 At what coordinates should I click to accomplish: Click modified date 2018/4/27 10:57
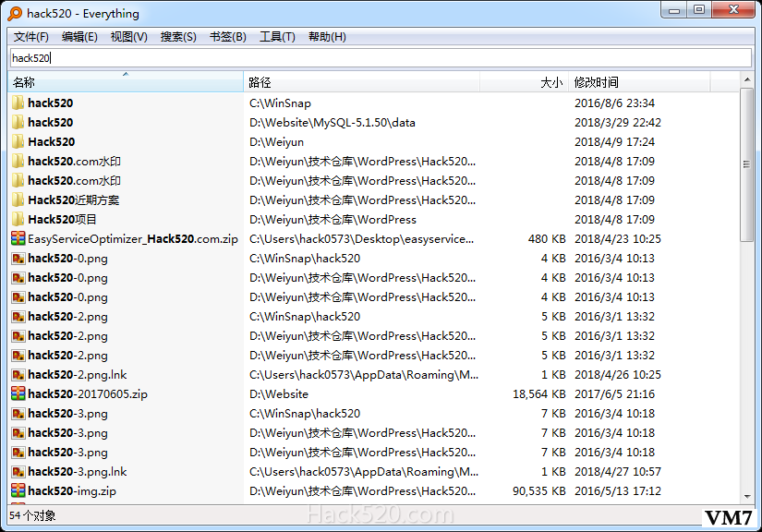pyautogui.click(x=618, y=472)
